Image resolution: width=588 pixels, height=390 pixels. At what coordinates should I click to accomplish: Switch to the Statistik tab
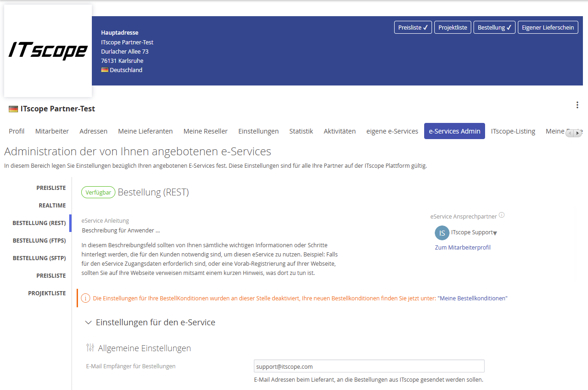pos(301,131)
